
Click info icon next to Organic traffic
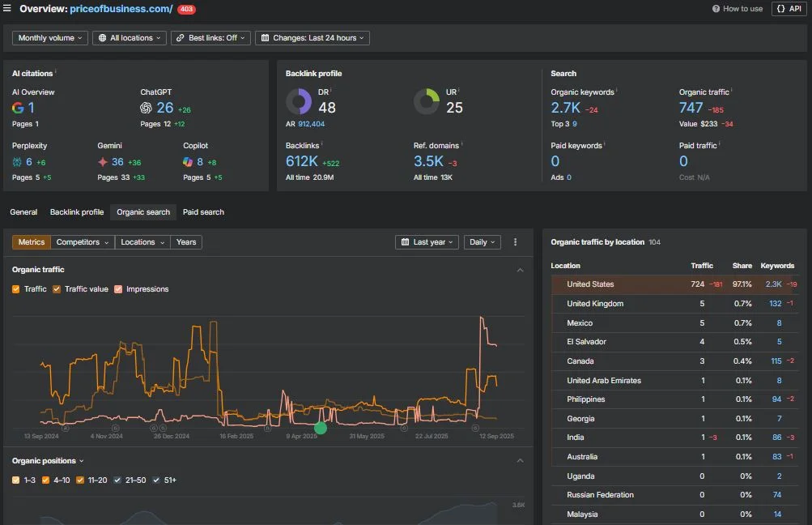coord(732,90)
